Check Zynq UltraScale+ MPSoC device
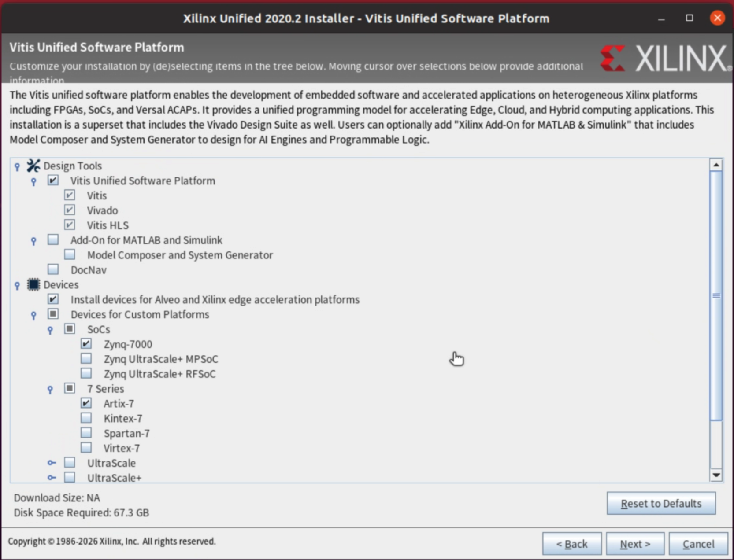Screen dimensions: 734x560 pos(86,359)
